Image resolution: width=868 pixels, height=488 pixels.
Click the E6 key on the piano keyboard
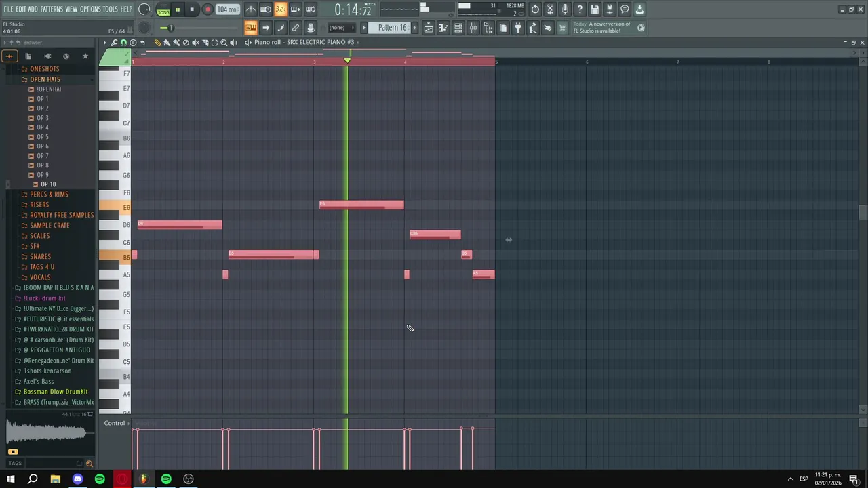115,207
